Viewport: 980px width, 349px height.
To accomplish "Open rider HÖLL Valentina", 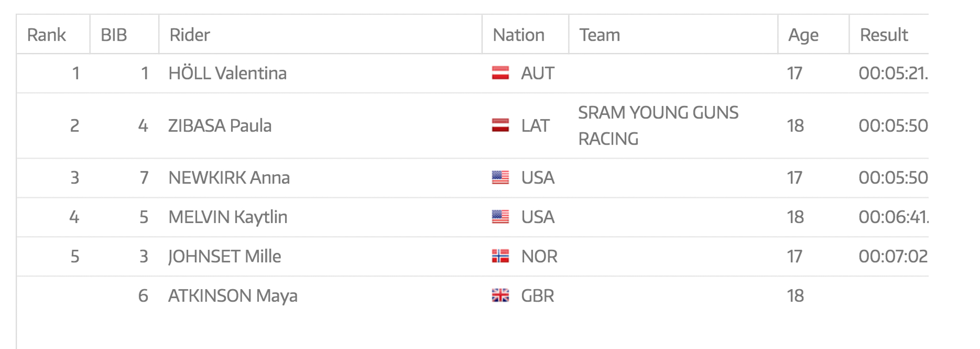I will 228,73.
